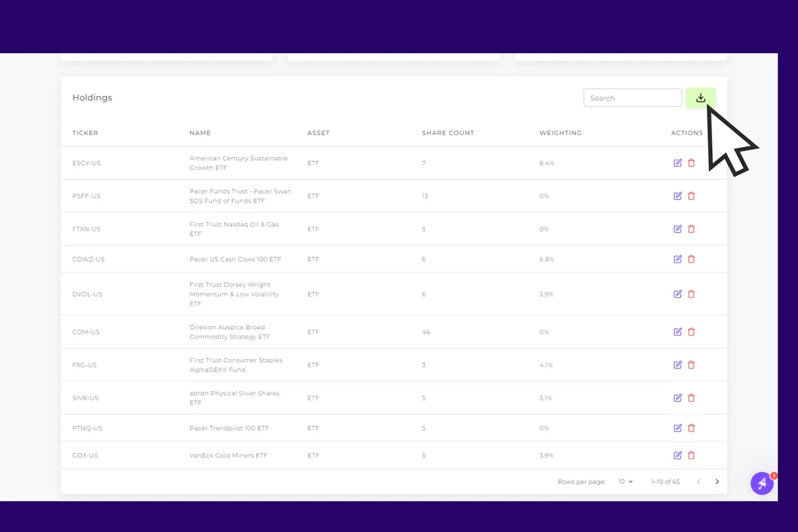The image size is (798, 532).
Task: Edit the PTNQ-US holding
Action: [678, 428]
